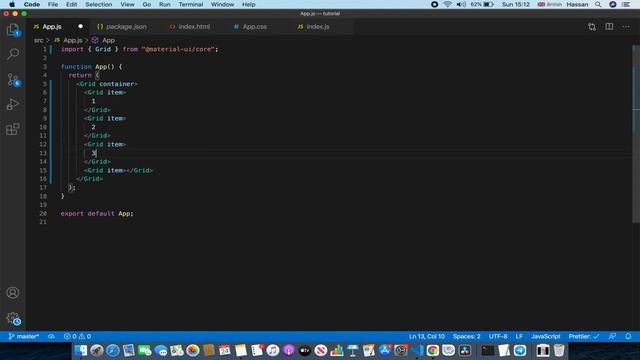Open the Search view in activity bar
The width and height of the screenshot is (640, 360).
point(13,54)
